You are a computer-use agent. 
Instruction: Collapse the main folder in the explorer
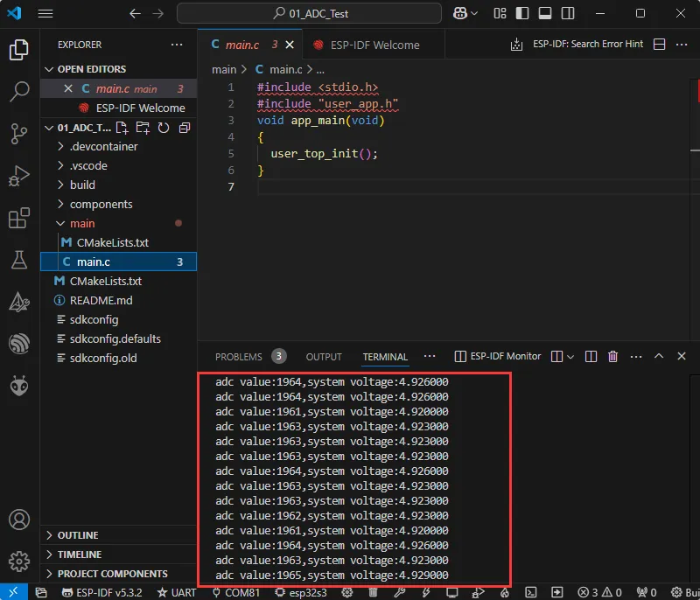[82, 224]
